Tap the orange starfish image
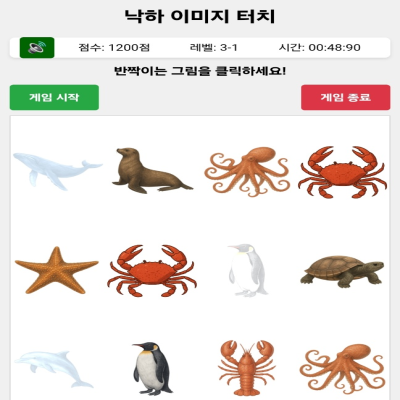This screenshot has width=400, height=400. 57,270
